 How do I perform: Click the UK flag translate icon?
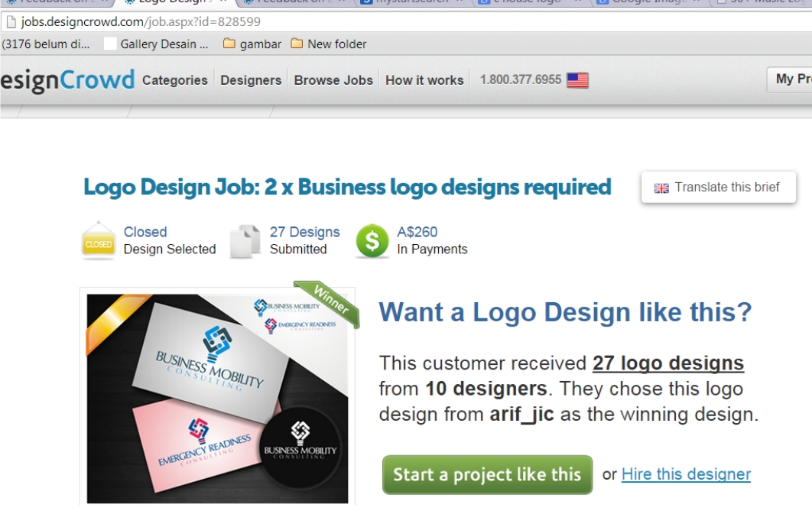click(661, 188)
